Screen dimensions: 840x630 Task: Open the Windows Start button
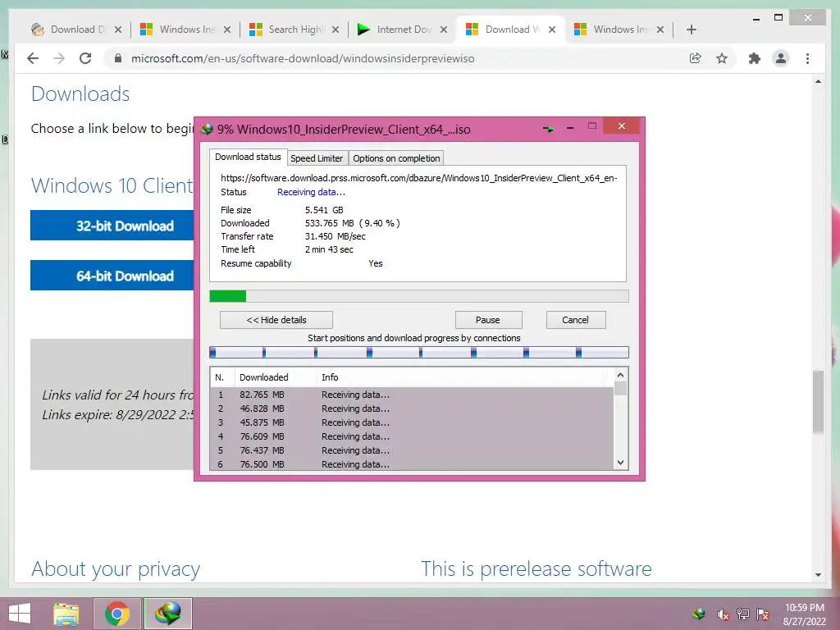[x=20, y=614]
